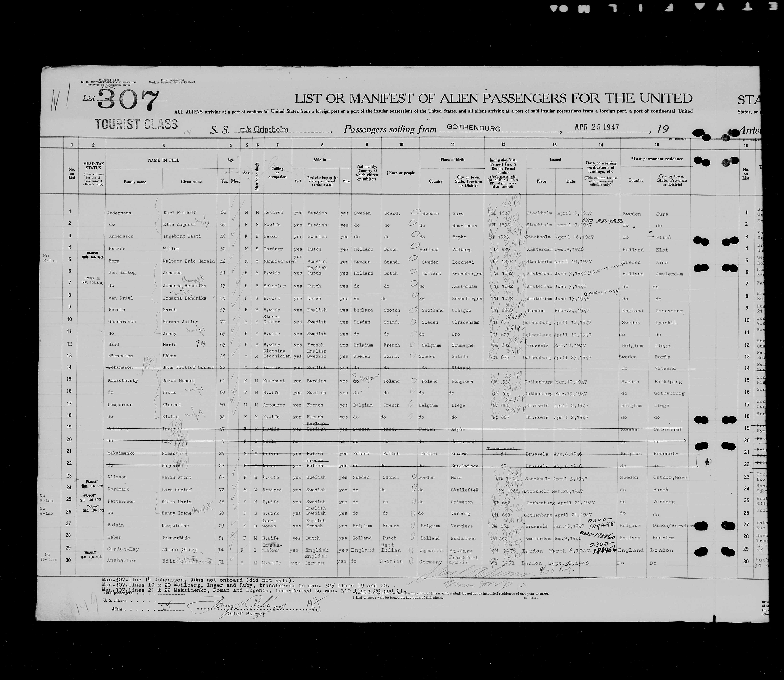This screenshot has width=784, height=680.
Task: Click the occupation Merchant
Action: pos(274,381)
